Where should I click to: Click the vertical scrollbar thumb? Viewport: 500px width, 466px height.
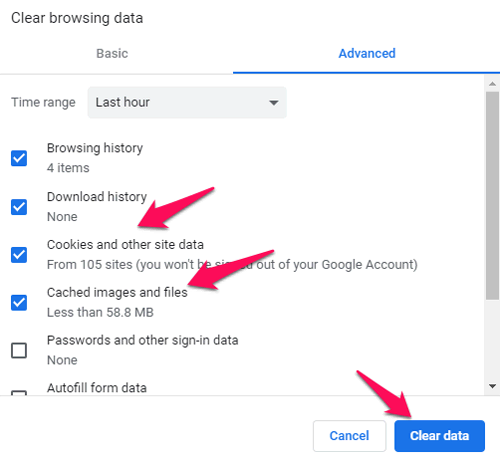(492, 196)
